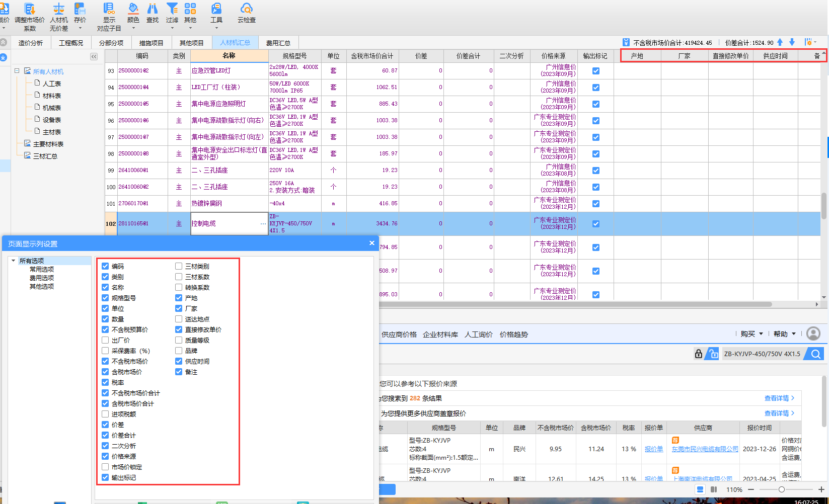Collapse the 所有人材机 tree node
Viewport: 829px width, 504px height.
coord(17,71)
